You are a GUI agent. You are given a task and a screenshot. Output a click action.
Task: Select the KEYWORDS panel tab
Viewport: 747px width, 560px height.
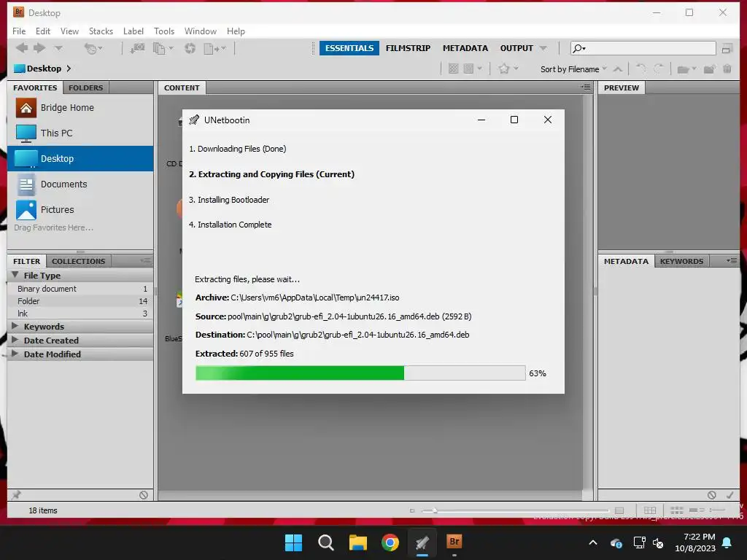pos(681,261)
